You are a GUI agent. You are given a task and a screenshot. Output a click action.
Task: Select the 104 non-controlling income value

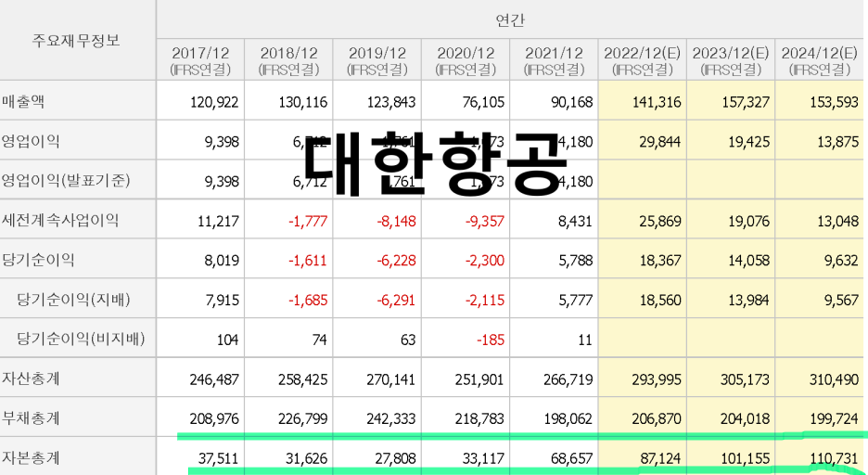point(227,340)
